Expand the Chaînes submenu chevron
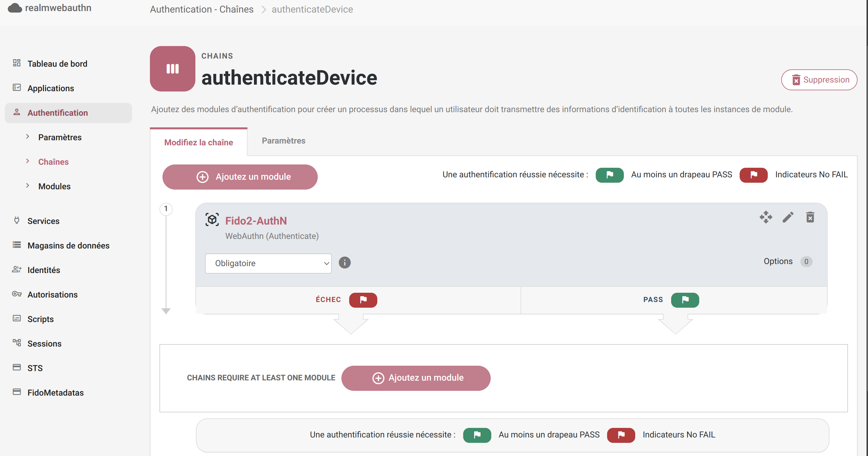Screen dimensions: 868x456 tap(28, 161)
